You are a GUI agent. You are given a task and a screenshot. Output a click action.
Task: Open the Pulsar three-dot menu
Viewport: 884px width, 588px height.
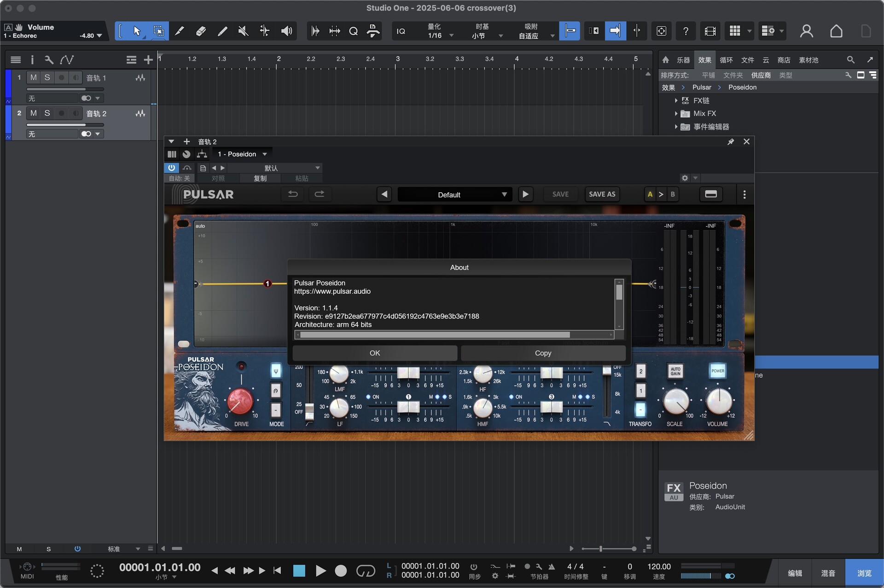pyautogui.click(x=744, y=195)
